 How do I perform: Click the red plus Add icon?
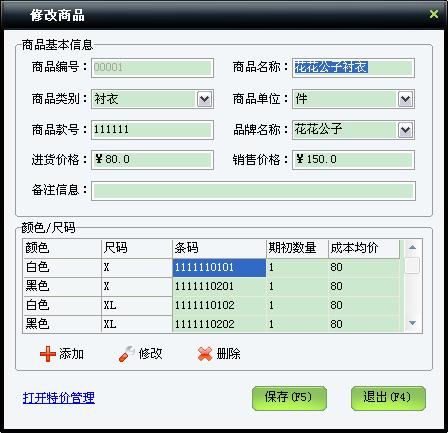coord(48,354)
